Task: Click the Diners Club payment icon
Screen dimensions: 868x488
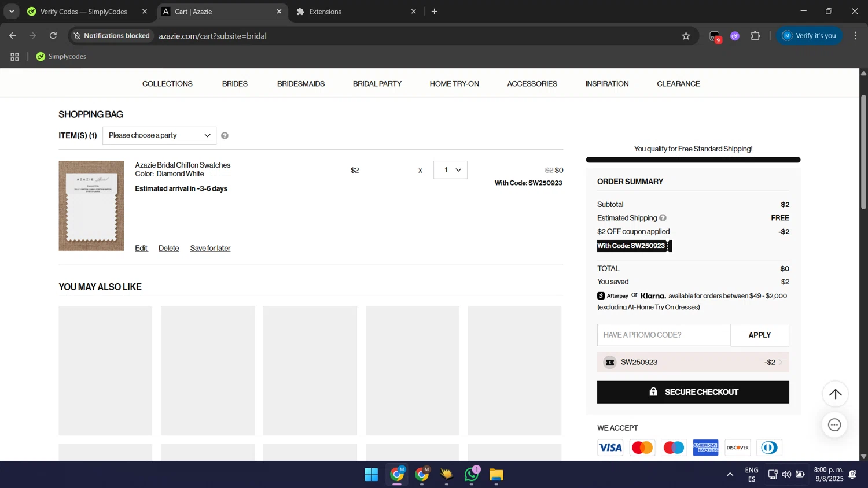Action: pyautogui.click(x=769, y=448)
